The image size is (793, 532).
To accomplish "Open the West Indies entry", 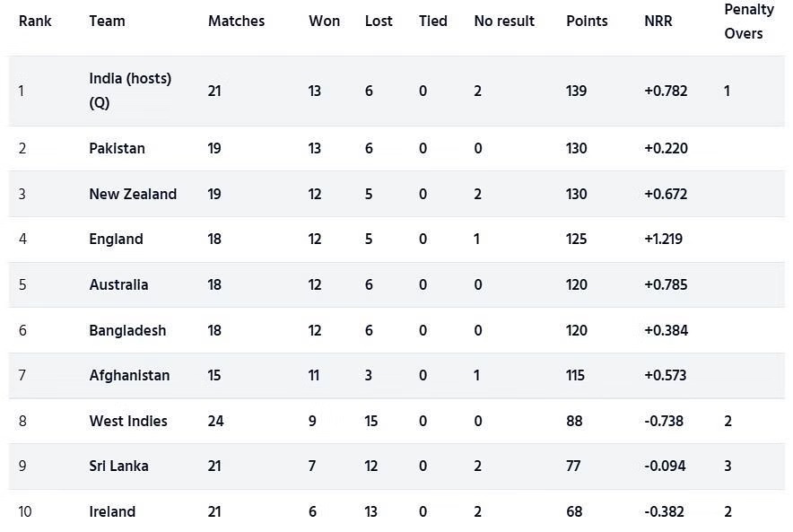I will pos(128,421).
